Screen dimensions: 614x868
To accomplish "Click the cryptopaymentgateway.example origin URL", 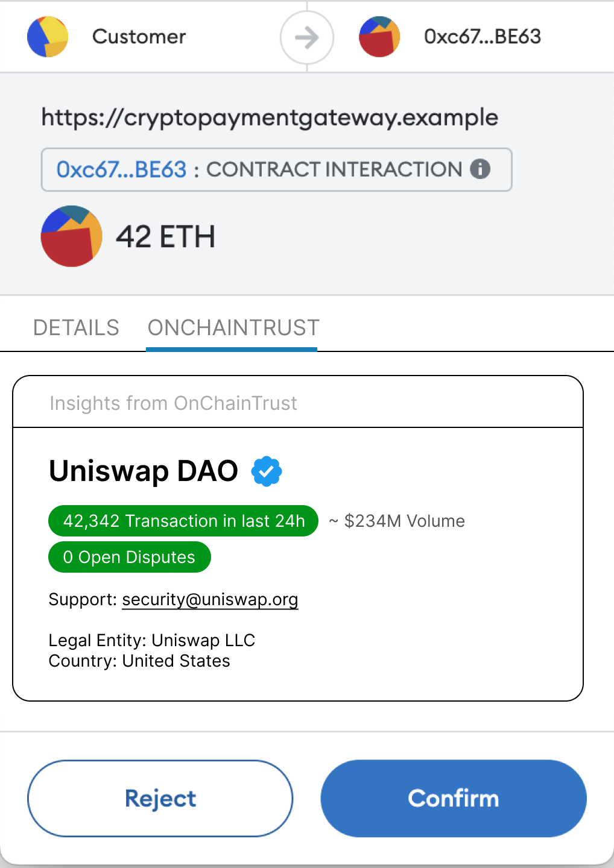I will pos(270,118).
